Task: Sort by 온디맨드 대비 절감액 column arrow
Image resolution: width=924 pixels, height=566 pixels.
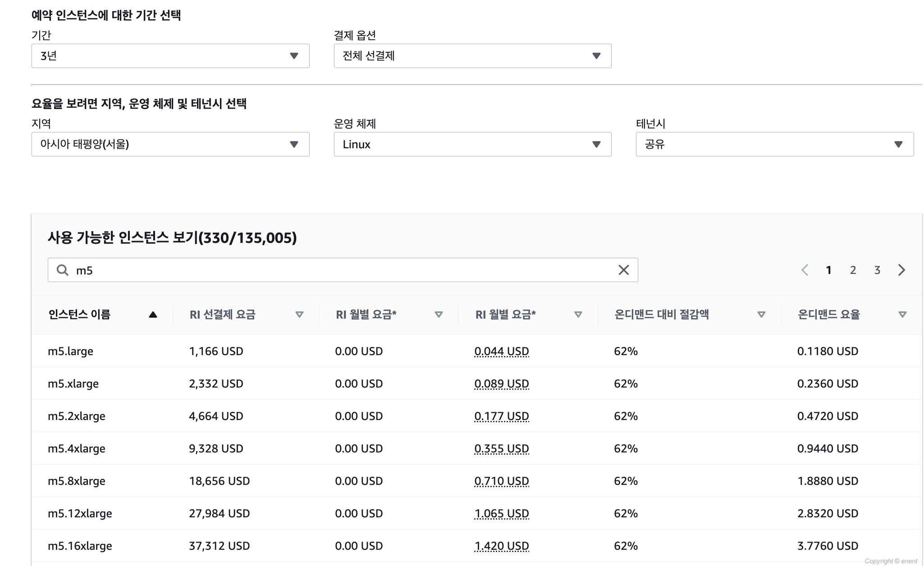Action: pos(761,315)
